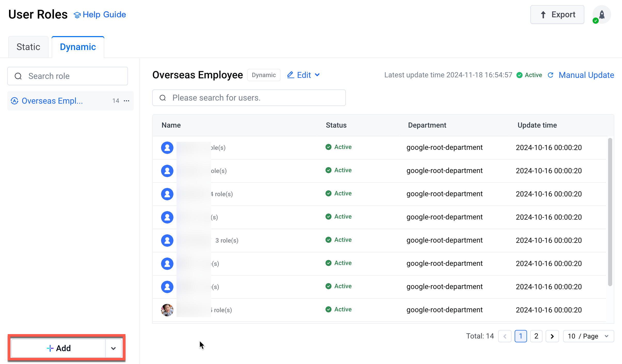Open the 10 / Page size dropdown

[588, 336]
